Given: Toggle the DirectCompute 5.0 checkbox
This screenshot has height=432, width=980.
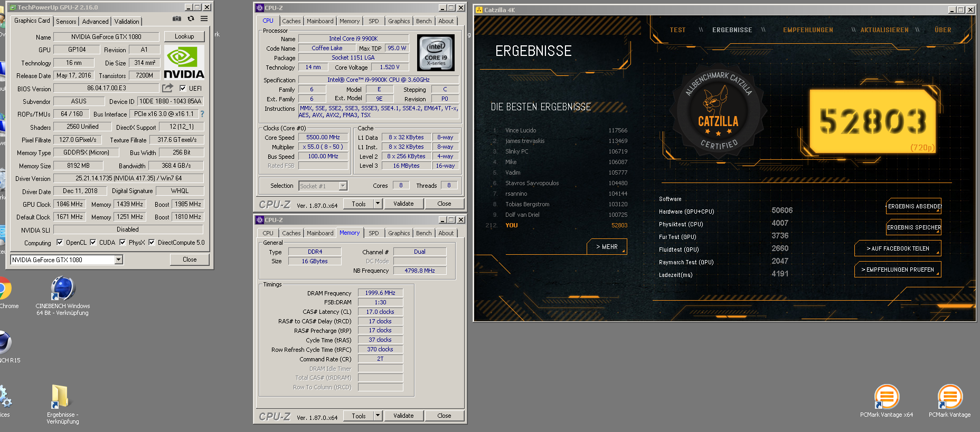Looking at the screenshot, I should 152,243.
